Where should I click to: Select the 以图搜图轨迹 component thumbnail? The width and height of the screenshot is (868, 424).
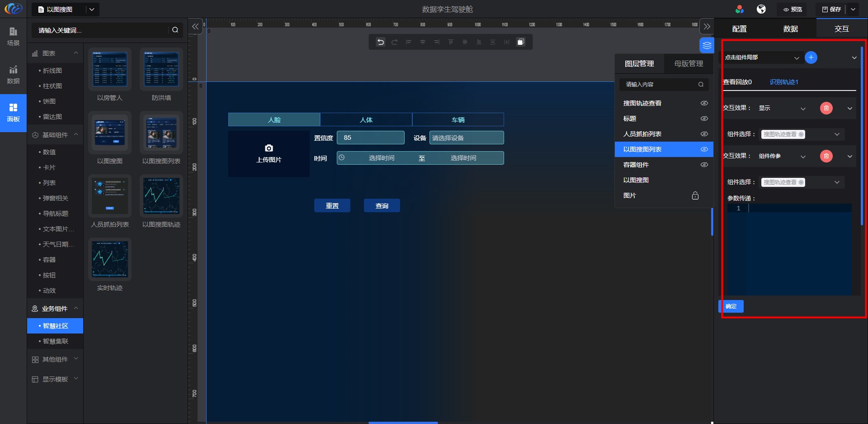point(161,196)
